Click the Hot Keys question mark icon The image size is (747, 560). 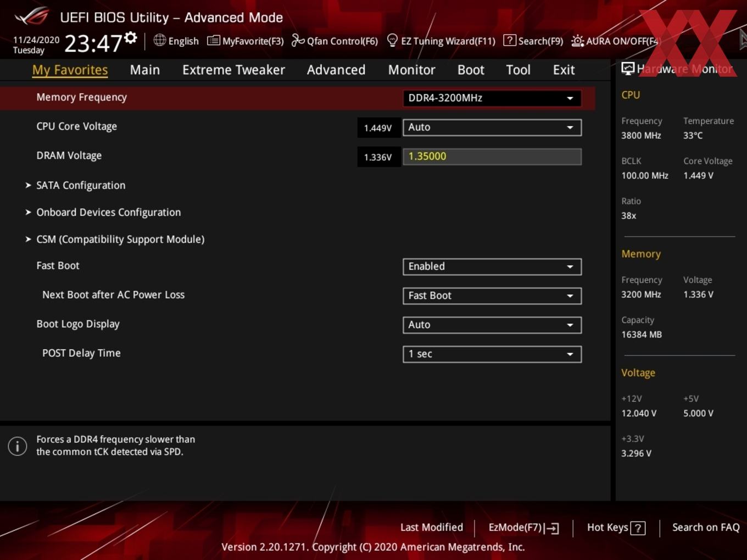(x=638, y=528)
